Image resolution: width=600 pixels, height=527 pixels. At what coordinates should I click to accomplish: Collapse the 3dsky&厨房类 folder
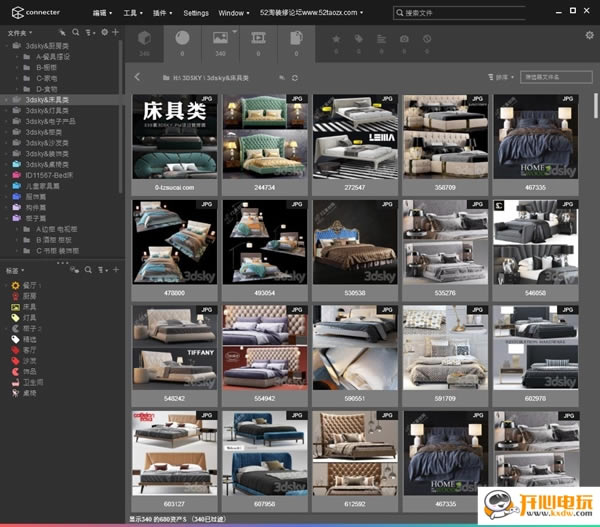pos(5,47)
